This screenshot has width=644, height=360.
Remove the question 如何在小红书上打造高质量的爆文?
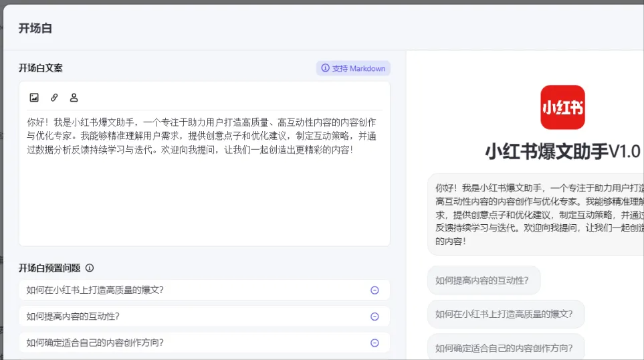(x=374, y=290)
